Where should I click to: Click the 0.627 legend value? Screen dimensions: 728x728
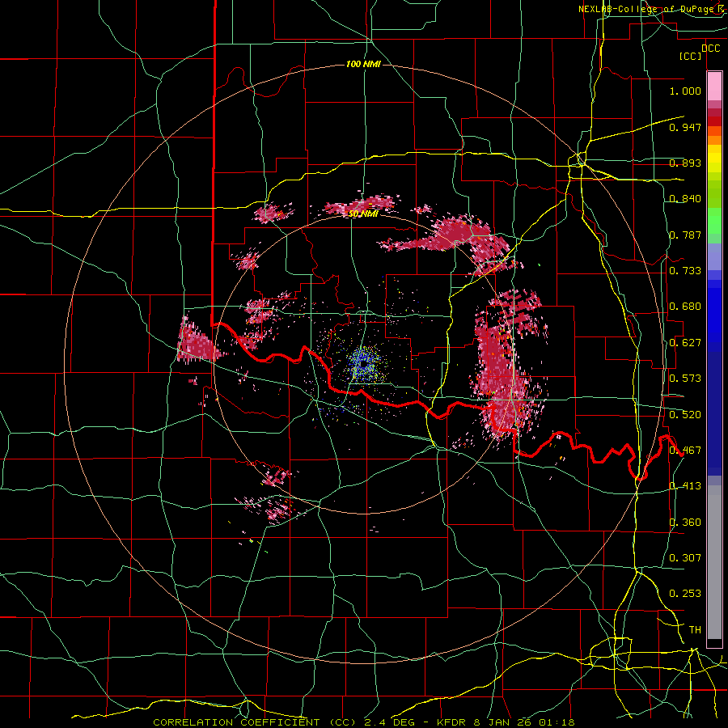tap(685, 343)
